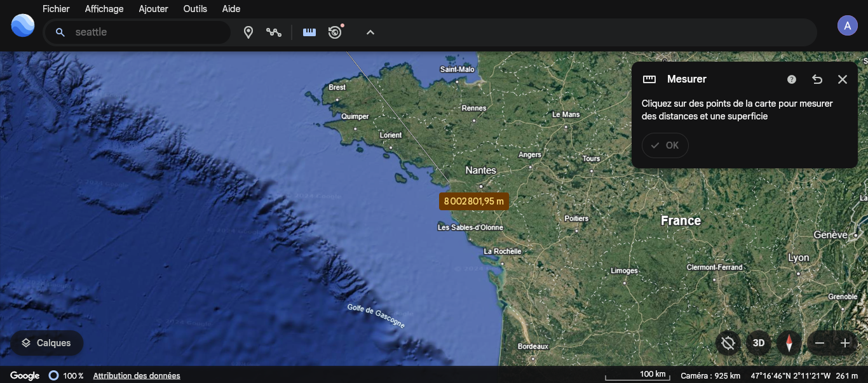Open help for the Mesurer panel

(x=792, y=79)
